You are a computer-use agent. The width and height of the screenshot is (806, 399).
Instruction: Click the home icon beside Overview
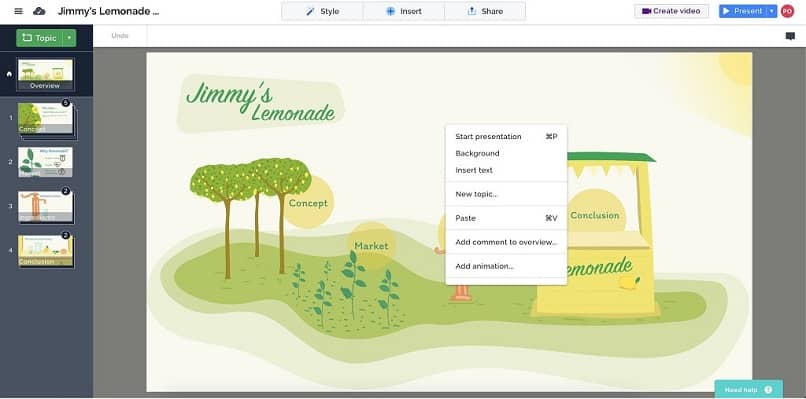point(9,74)
